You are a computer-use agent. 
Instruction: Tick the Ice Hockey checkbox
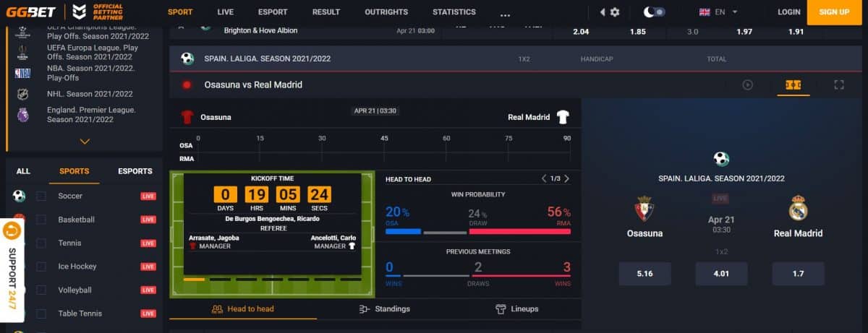41,267
